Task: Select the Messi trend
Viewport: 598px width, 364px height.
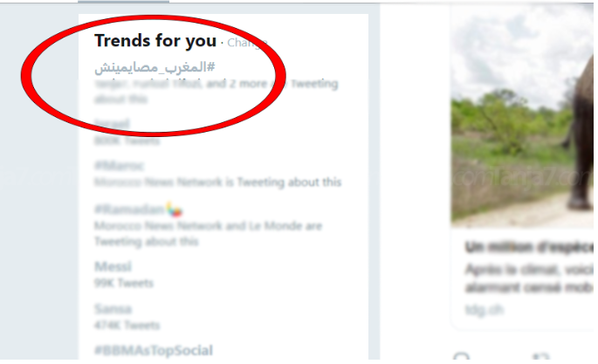Action: (113, 266)
